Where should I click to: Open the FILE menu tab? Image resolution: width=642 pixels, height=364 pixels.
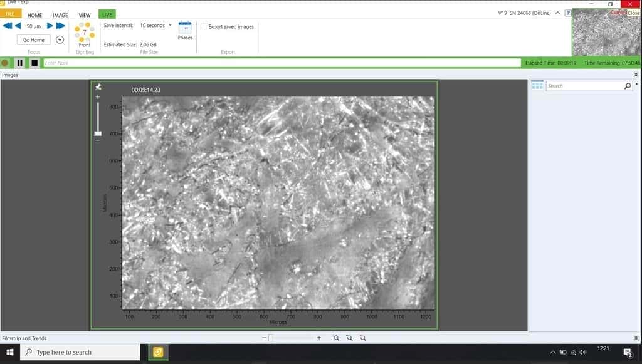pyautogui.click(x=11, y=13)
